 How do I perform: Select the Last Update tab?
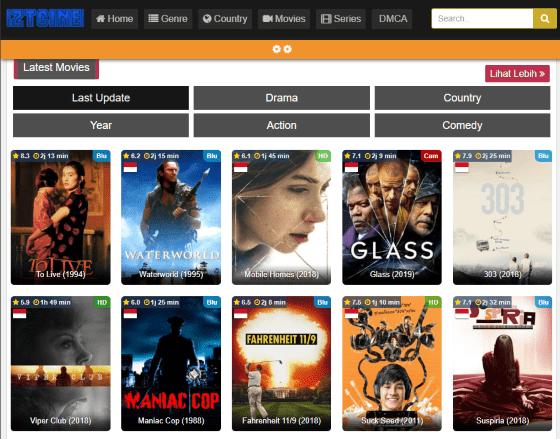click(x=101, y=98)
